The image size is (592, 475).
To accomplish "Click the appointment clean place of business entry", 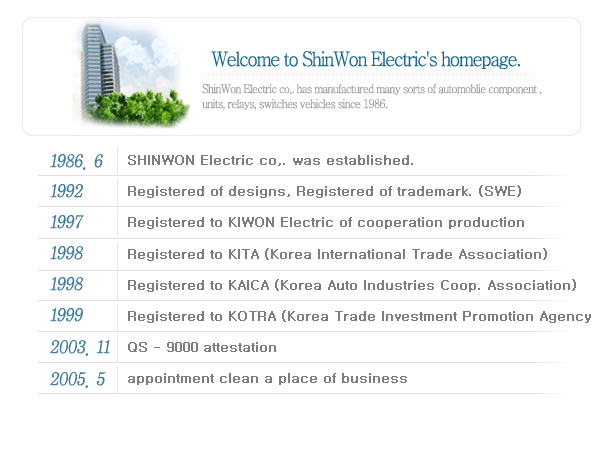I will point(267,379).
